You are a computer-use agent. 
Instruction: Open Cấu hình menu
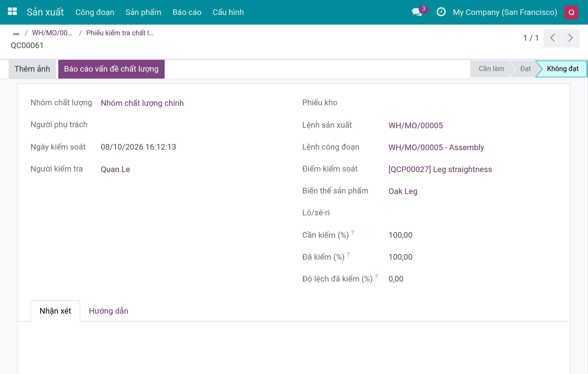[228, 12]
